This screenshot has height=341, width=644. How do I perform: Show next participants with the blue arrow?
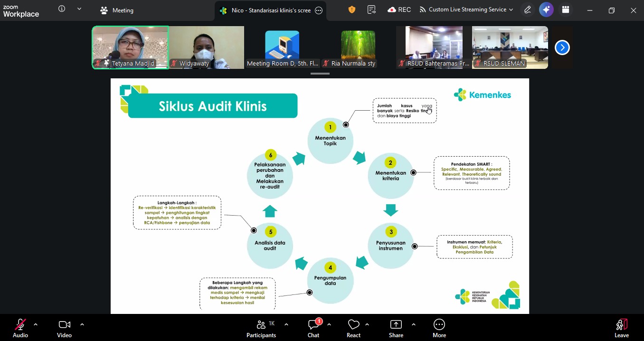pyautogui.click(x=562, y=47)
